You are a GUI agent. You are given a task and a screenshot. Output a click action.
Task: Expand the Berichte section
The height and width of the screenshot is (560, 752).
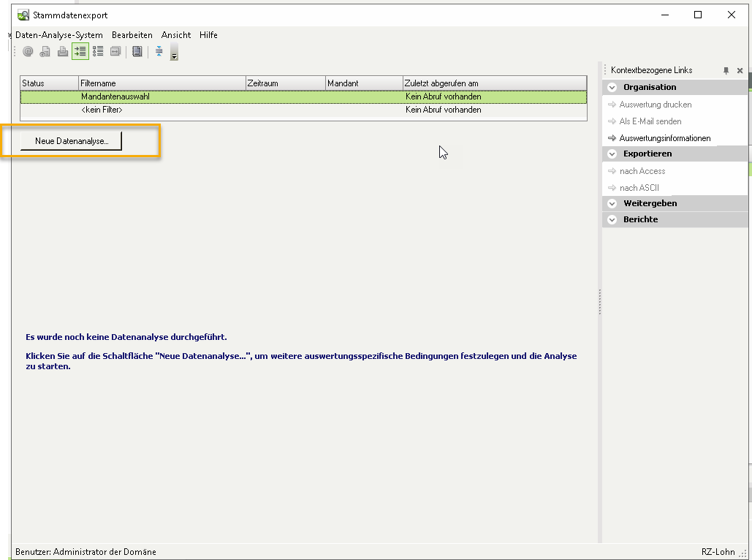click(612, 219)
